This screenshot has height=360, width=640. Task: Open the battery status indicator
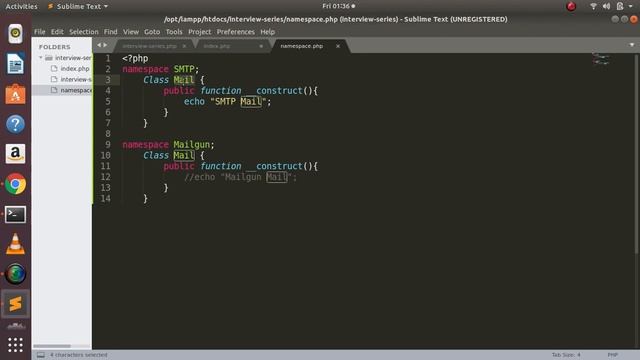[620, 6]
